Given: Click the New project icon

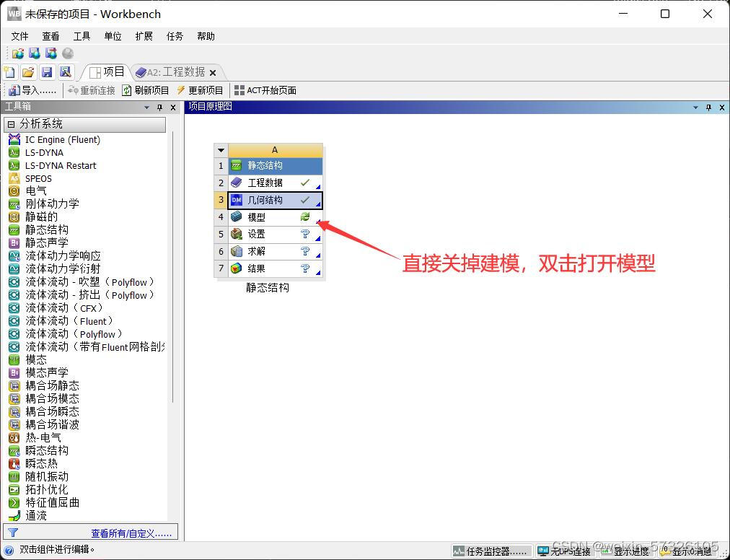Looking at the screenshot, I should click(9, 71).
